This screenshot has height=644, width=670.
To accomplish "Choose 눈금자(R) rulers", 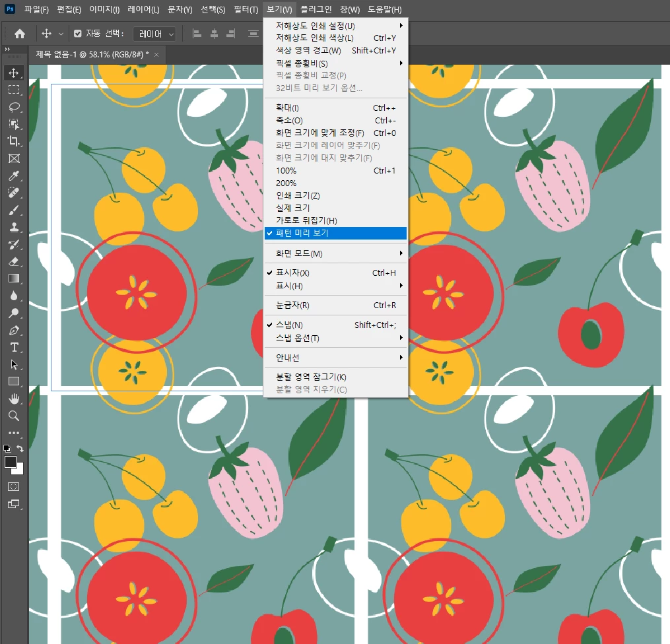I will [335, 306].
